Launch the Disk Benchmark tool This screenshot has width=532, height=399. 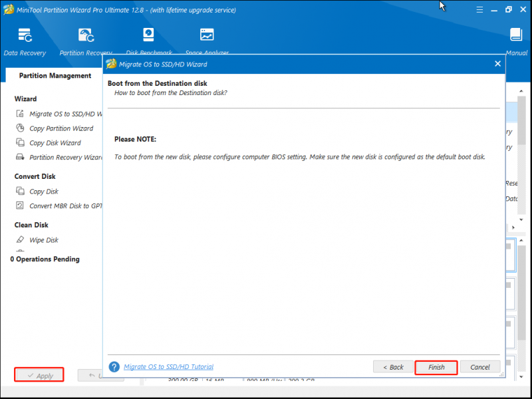[x=148, y=42]
